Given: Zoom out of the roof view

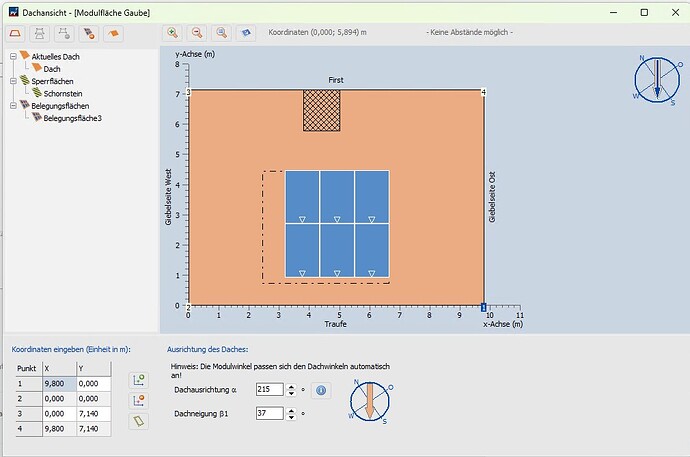Looking at the screenshot, I should pyautogui.click(x=197, y=33).
